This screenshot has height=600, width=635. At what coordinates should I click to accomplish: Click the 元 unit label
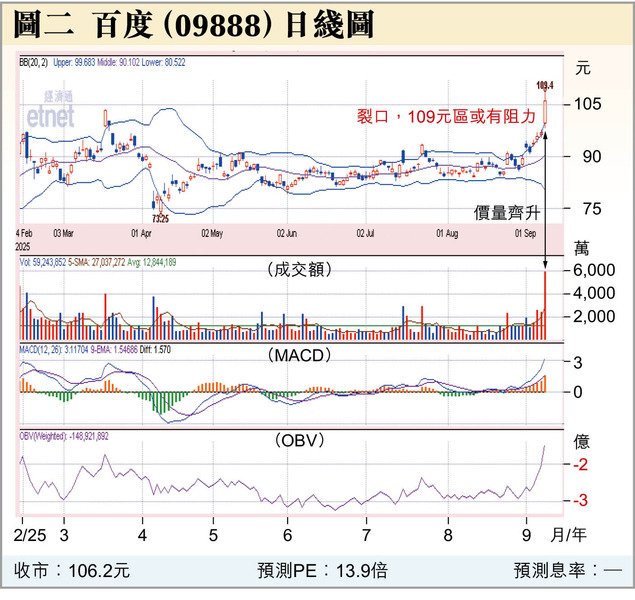tap(583, 68)
